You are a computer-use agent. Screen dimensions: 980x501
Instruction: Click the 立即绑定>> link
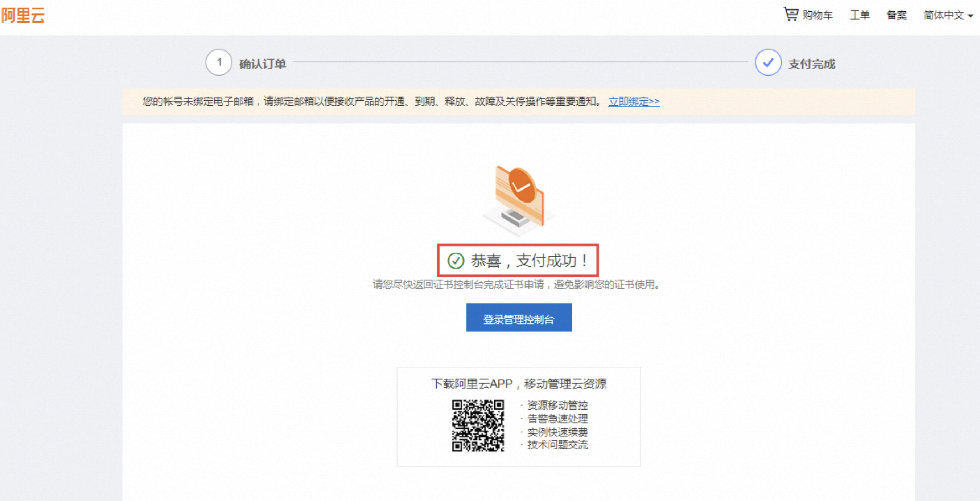[x=634, y=101]
